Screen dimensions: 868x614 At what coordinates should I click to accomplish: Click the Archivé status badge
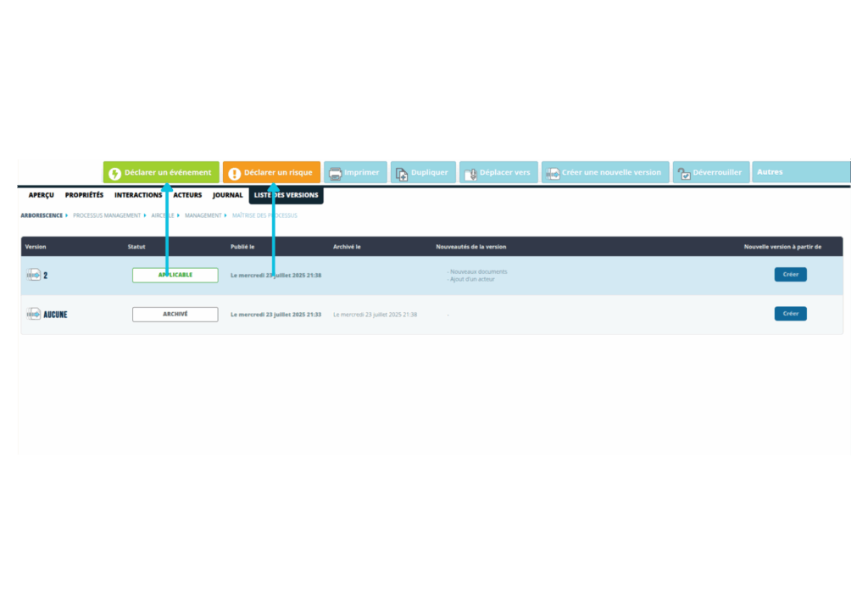pyautogui.click(x=175, y=315)
